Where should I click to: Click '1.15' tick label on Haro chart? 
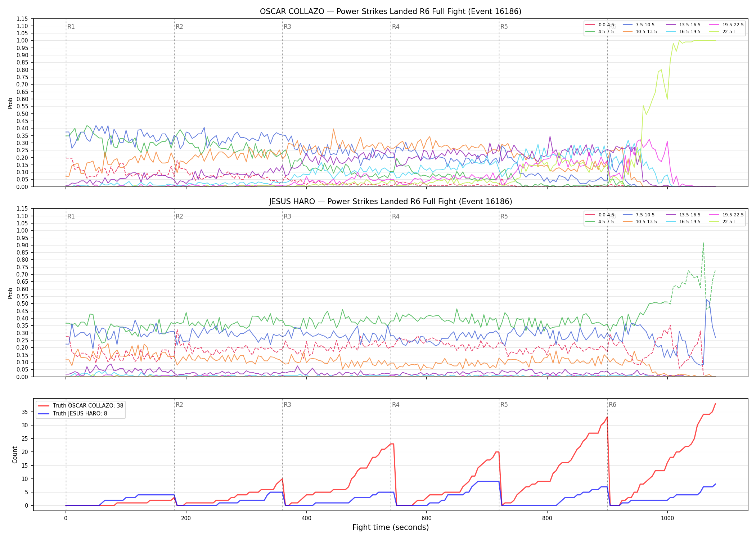point(23,209)
